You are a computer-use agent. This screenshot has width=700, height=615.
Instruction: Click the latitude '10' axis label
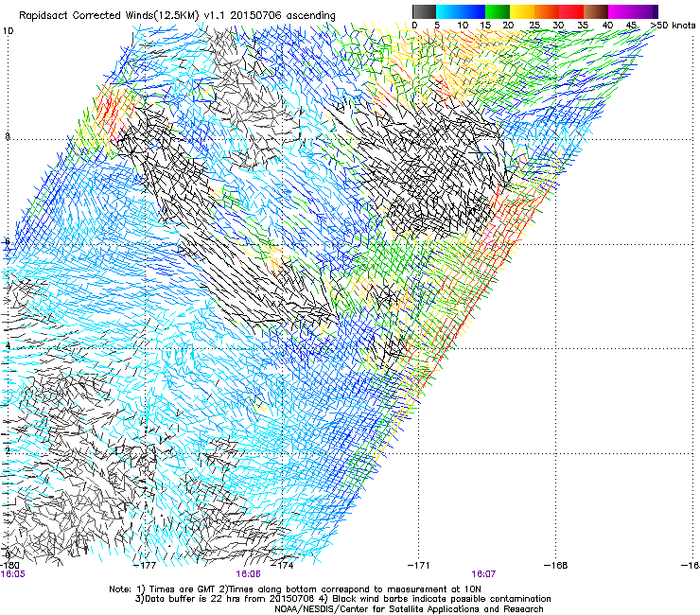8,31
